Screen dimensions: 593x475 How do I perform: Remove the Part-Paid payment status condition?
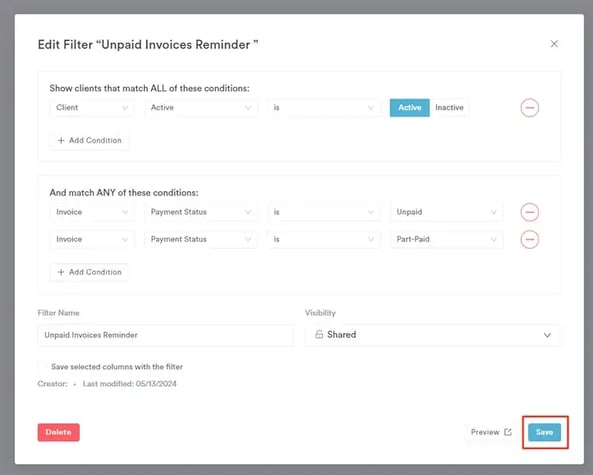(x=529, y=239)
